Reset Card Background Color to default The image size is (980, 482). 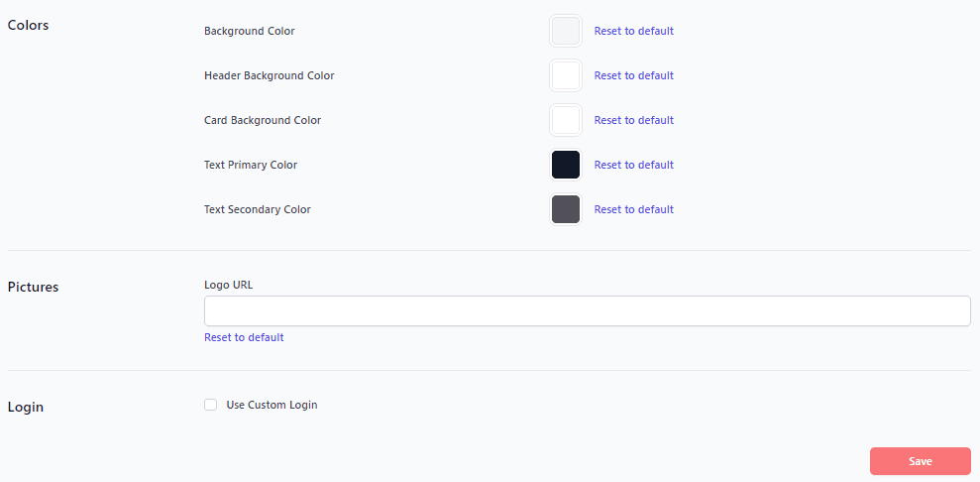click(x=633, y=120)
